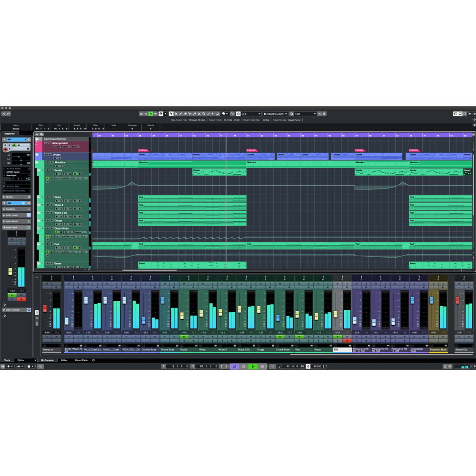Image resolution: width=476 pixels, height=476 pixels.
Task: Select the Sidechain Buss channel label
Action: click(x=438, y=350)
